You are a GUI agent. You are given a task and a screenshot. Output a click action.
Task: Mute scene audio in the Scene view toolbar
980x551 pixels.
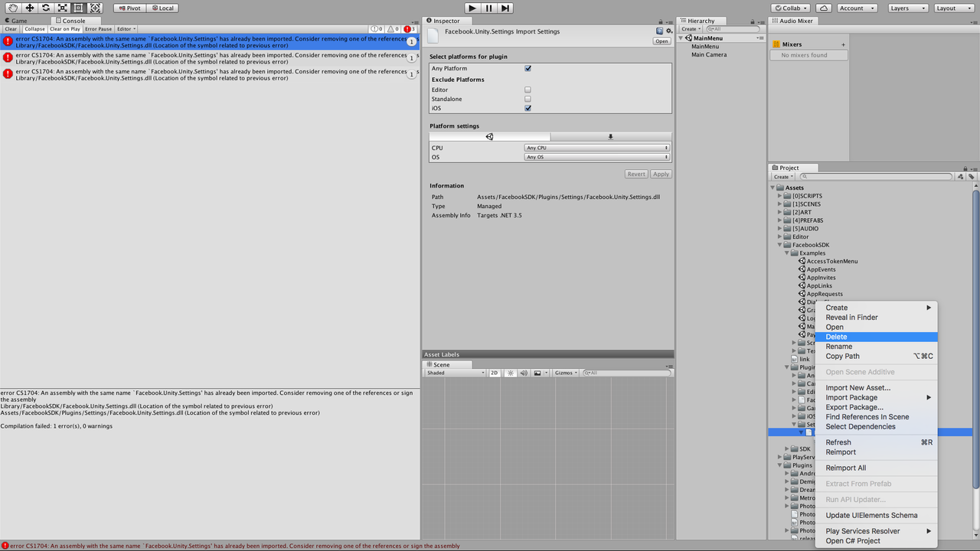click(x=524, y=373)
